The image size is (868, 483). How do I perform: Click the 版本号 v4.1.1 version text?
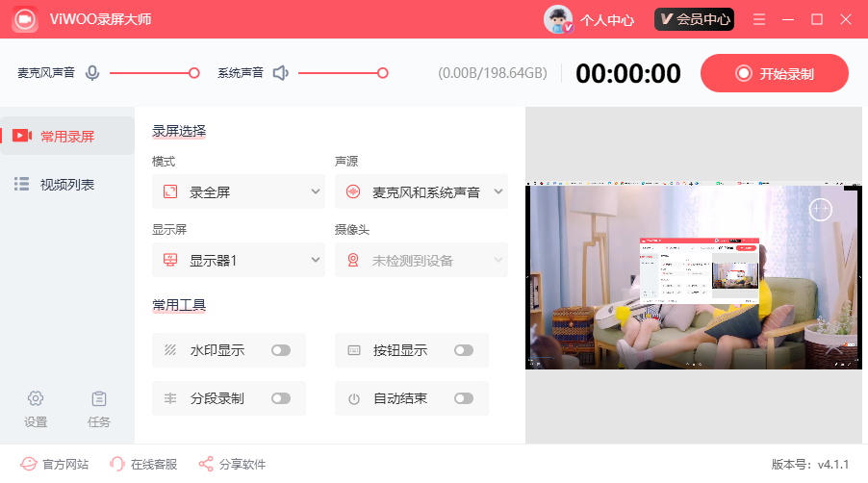point(810,464)
